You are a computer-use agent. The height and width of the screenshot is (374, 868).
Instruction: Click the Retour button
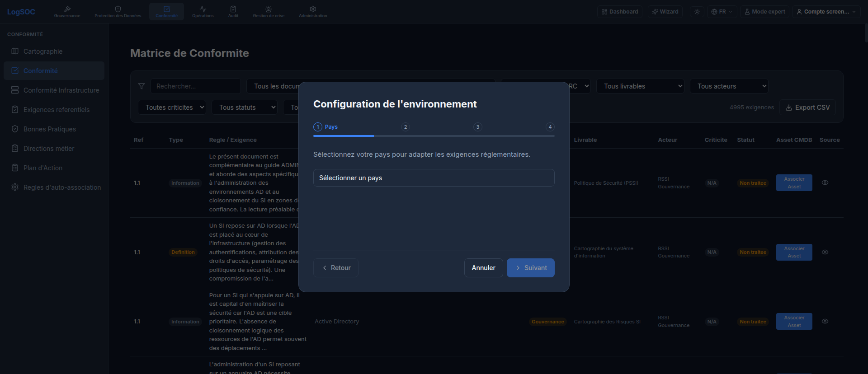[x=336, y=268]
